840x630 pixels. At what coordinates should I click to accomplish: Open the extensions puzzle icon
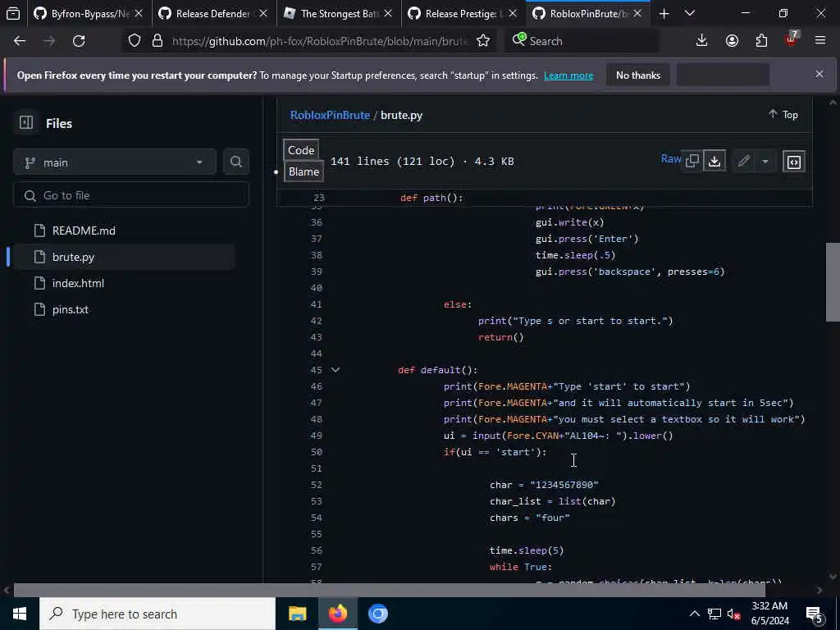click(761, 41)
